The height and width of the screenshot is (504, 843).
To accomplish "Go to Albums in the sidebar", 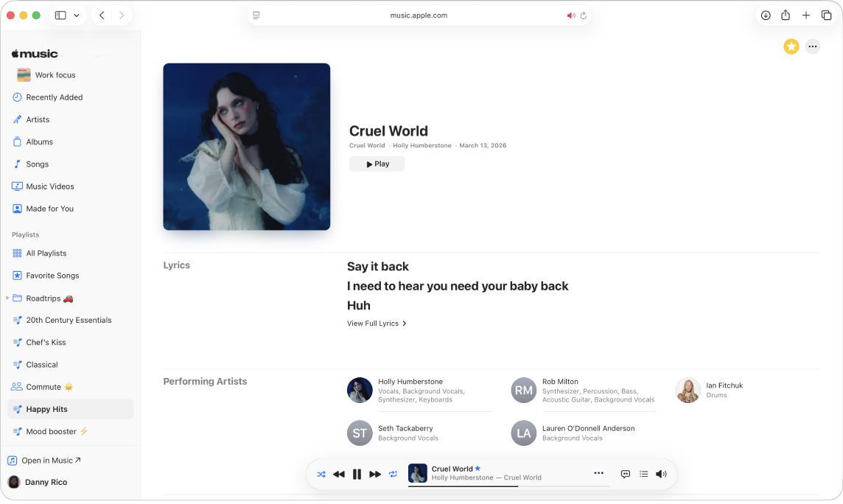I will click(x=71, y=142).
